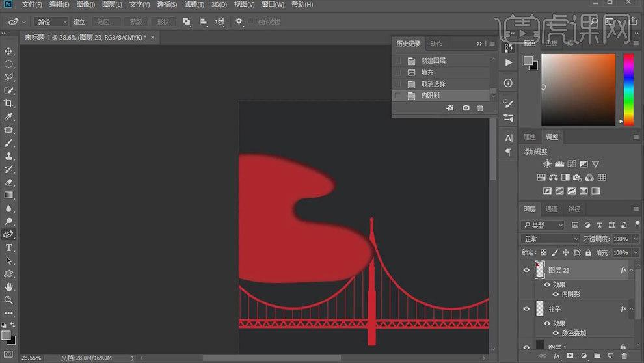Viewport: 644px width, 363px height.
Task: Switch to 路径 panel tab
Action: point(574,209)
